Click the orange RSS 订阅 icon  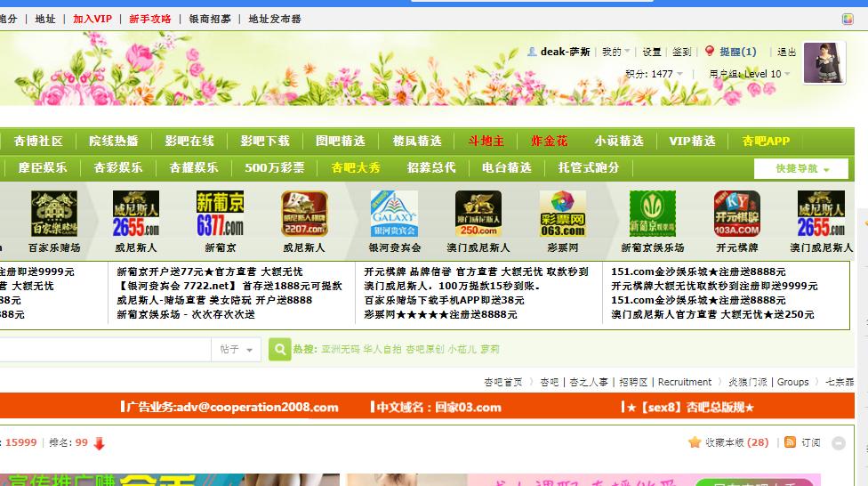pos(790,441)
